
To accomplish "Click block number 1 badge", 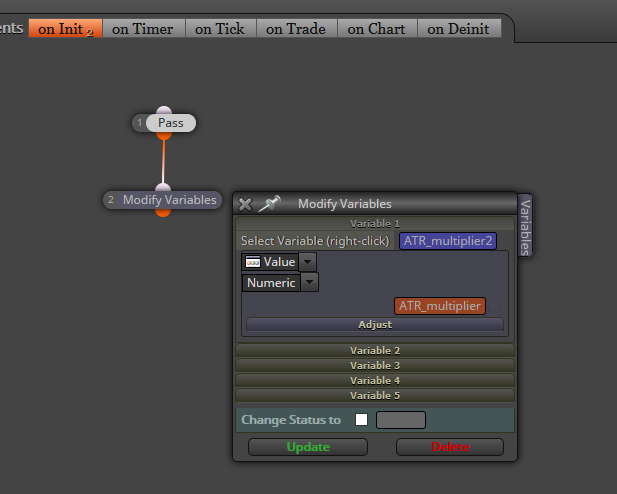I will point(140,123).
